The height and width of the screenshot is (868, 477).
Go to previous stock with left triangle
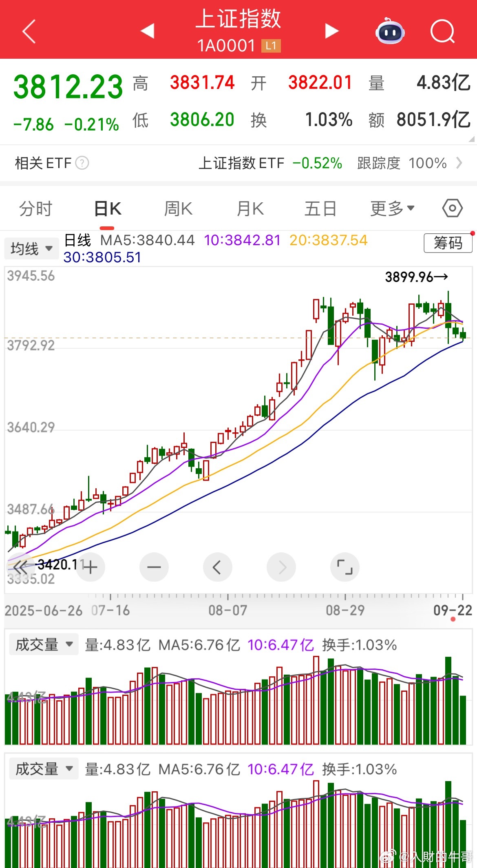coord(147,31)
